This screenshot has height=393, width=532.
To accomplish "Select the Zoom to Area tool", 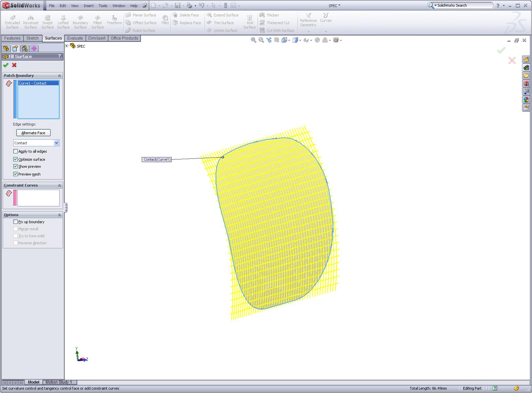I will [x=261, y=40].
